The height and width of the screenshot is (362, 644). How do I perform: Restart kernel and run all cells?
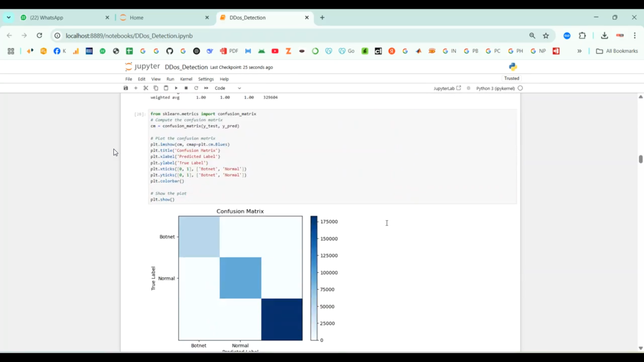pos(206,88)
